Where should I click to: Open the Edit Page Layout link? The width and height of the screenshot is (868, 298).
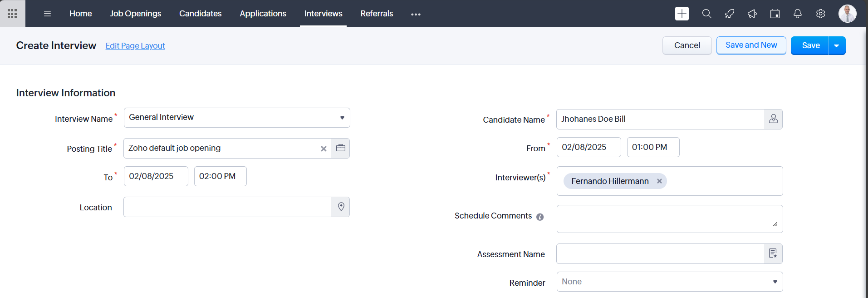pyautogui.click(x=135, y=46)
